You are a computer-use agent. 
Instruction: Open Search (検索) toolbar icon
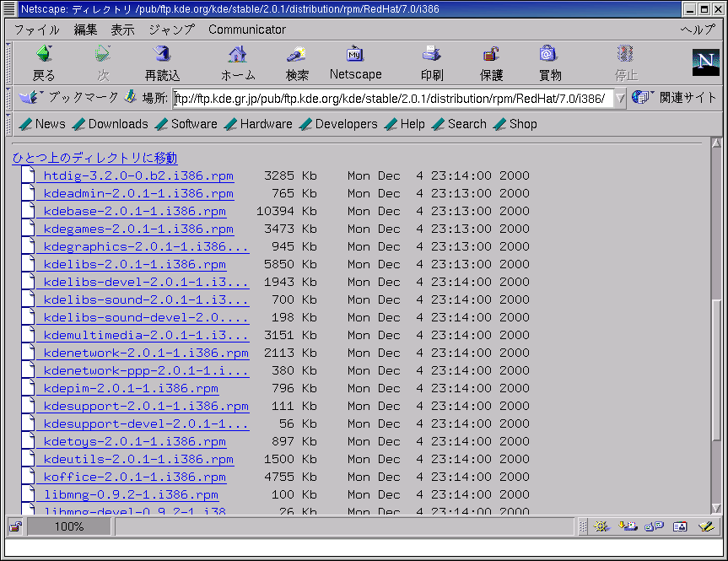[x=296, y=54]
